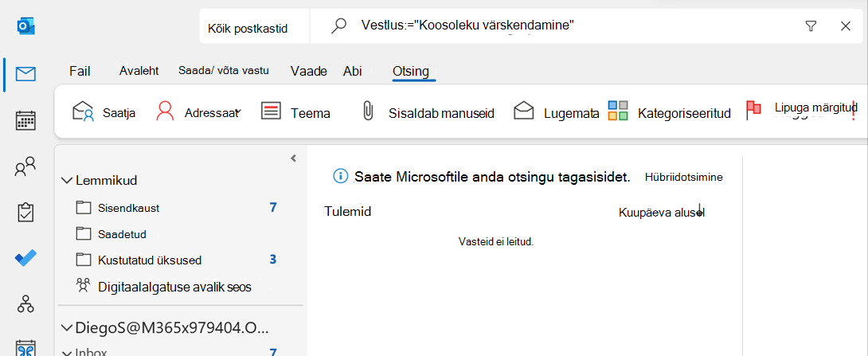Switch to the Vaade tab
This screenshot has height=356, width=868.
(x=309, y=71)
